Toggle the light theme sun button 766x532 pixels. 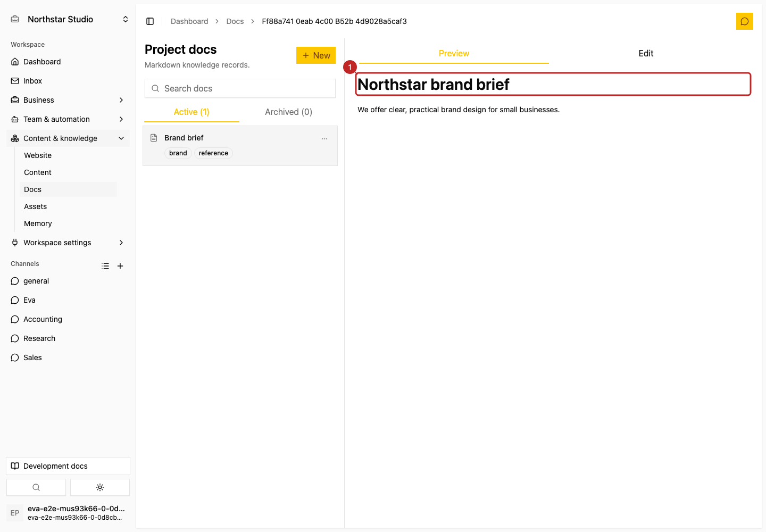(x=100, y=487)
